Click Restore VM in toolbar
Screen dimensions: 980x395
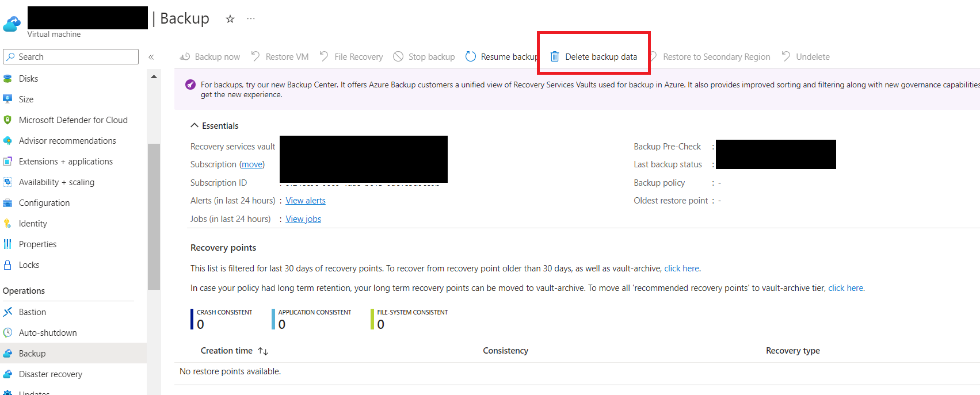coord(280,57)
